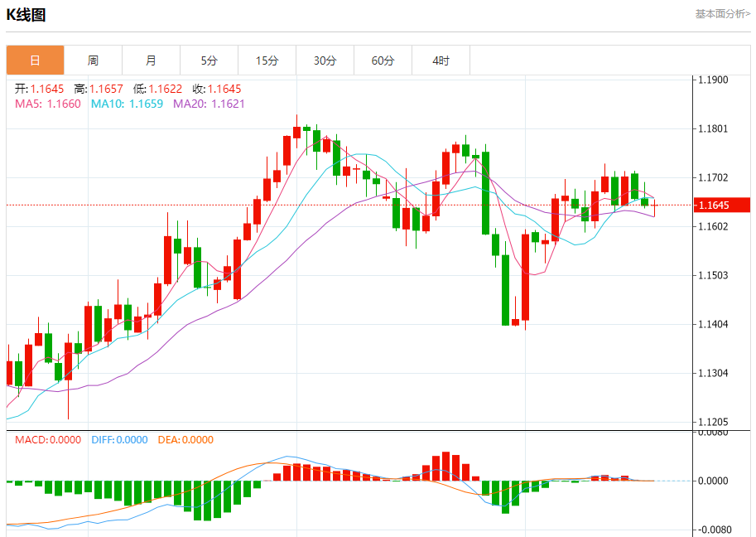
Task: Show the 30分 timeframe chart
Action: coord(325,60)
